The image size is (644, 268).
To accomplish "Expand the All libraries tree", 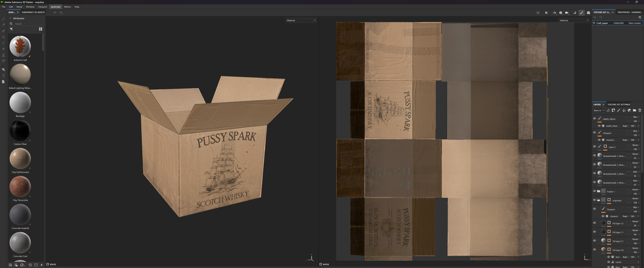I will pyautogui.click(x=11, y=18).
